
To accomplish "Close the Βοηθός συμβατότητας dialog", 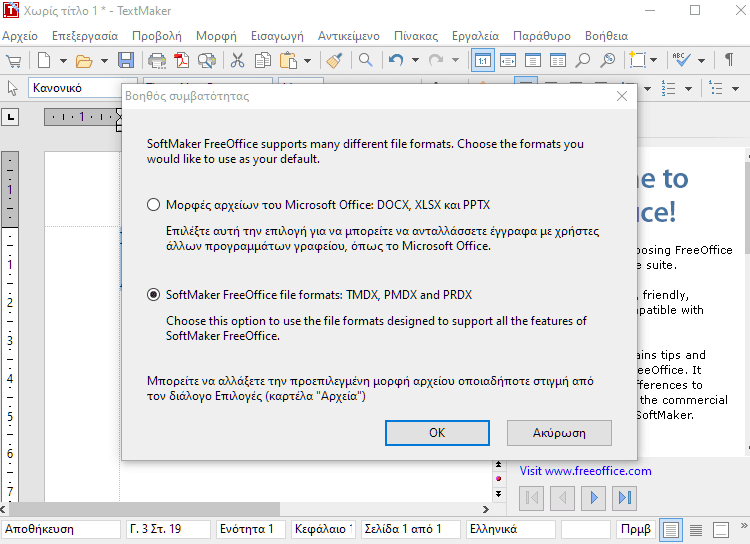I will coord(622,96).
